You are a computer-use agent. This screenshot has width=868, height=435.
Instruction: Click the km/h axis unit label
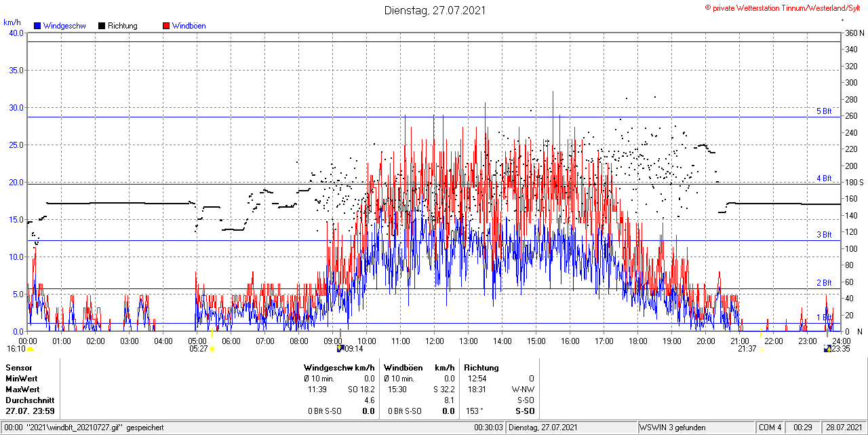pos(12,22)
